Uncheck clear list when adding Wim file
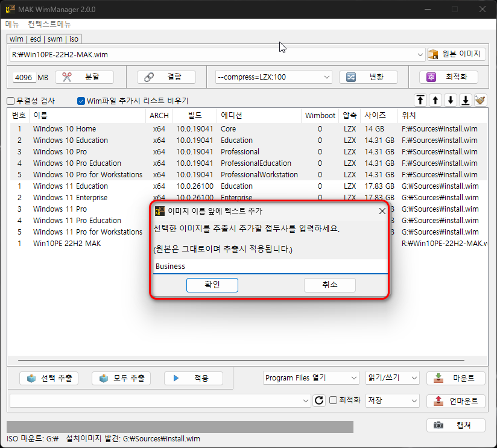Screen dimensions: 497x448 (81, 101)
